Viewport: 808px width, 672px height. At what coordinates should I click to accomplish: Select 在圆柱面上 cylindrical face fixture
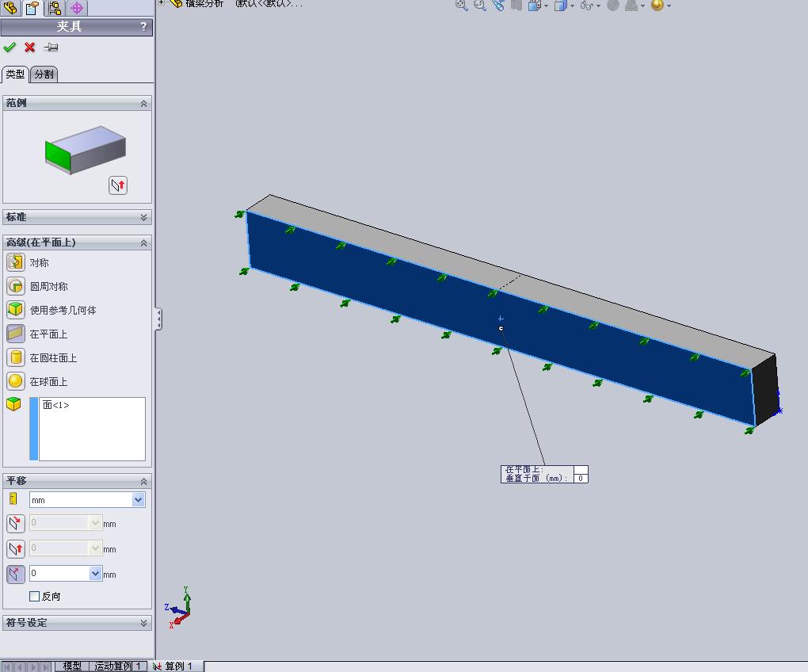(16, 357)
